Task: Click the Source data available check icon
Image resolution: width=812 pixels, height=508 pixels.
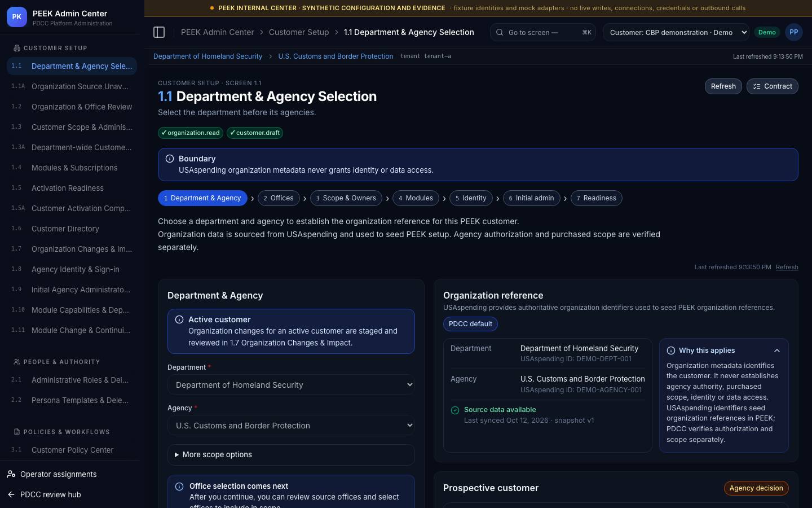Action: point(455,410)
